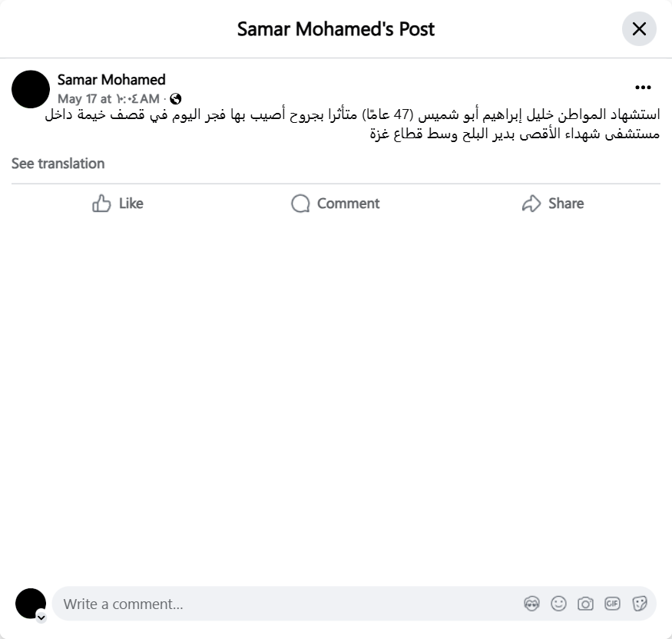Insert an avatar sticker in the comment

[531, 604]
